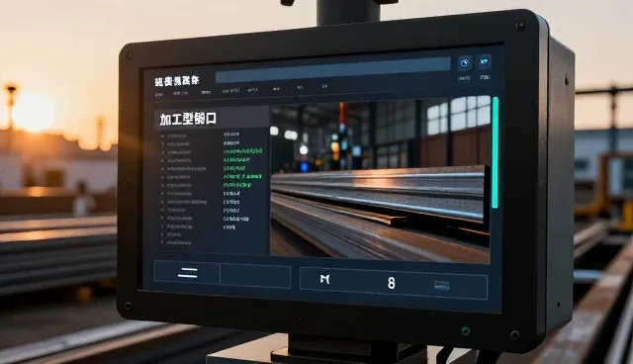
Task: Click the blue square icon beside the cloud icon
Action: coord(484,61)
